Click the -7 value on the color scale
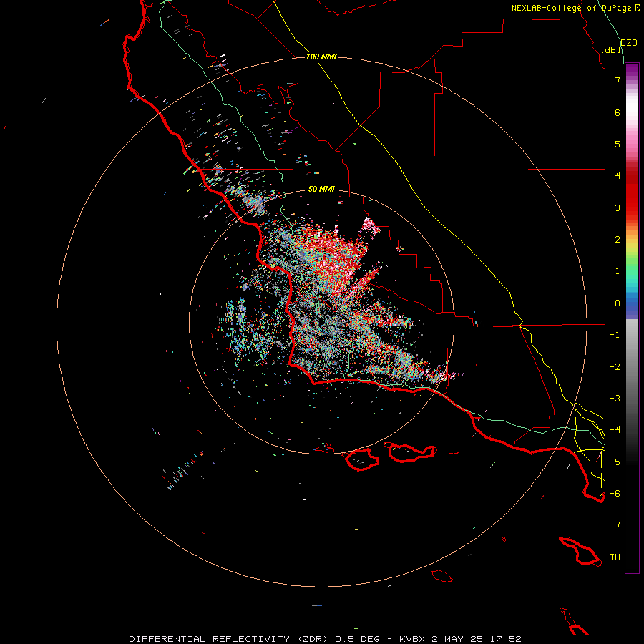This screenshot has height=644, width=644. coord(615,525)
